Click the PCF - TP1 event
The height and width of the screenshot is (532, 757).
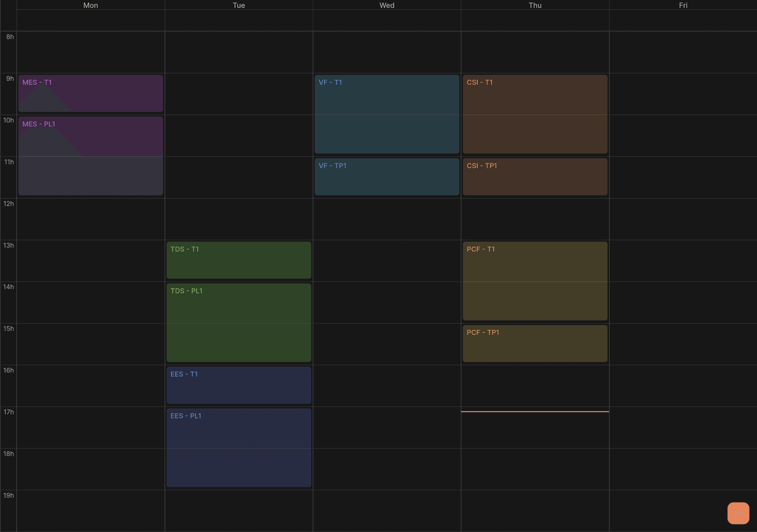point(535,344)
